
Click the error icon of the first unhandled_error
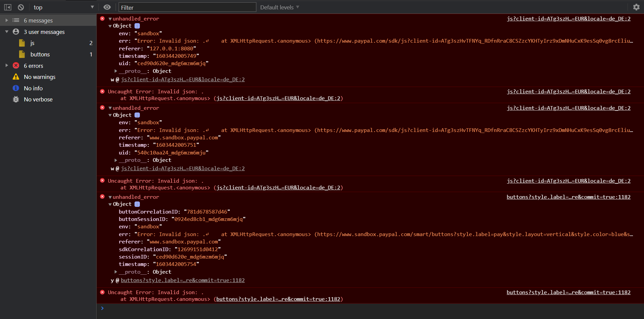(x=102, y=18)
